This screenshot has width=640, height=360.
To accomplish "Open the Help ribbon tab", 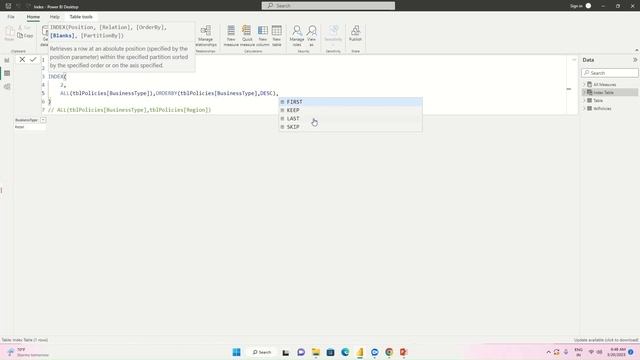I will pyautogui.click(x=54, y=17).
